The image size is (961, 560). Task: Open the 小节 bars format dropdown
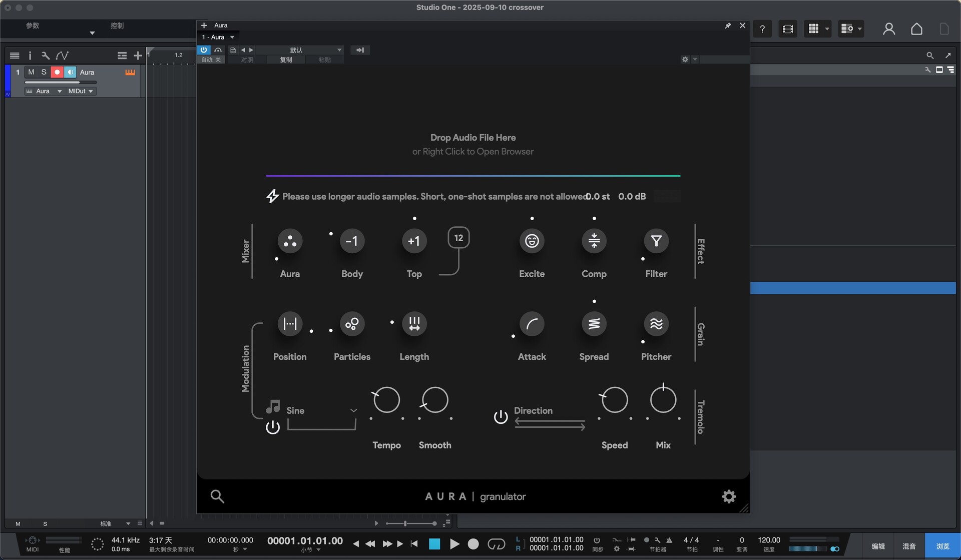coord(310,549)
